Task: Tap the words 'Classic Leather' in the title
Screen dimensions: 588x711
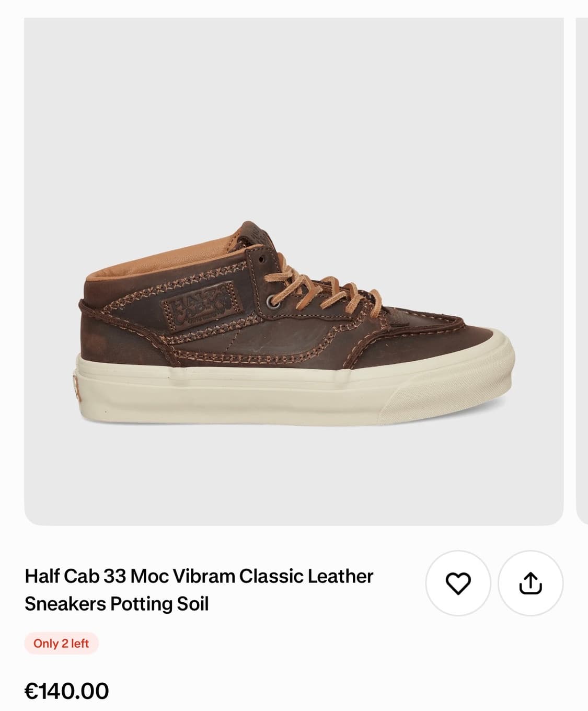Action: tap(306, 576)
